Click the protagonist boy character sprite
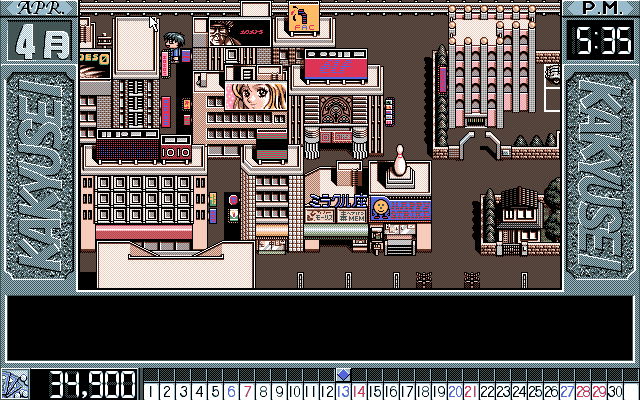The height and width of the screenshot is (400, 640). tap(175, 47)
